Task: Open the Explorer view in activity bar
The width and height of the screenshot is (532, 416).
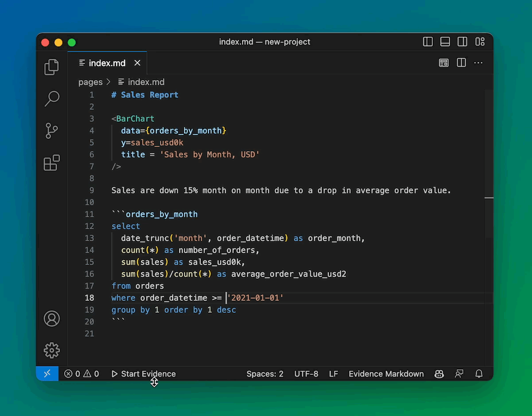Action: click(51, 67)
